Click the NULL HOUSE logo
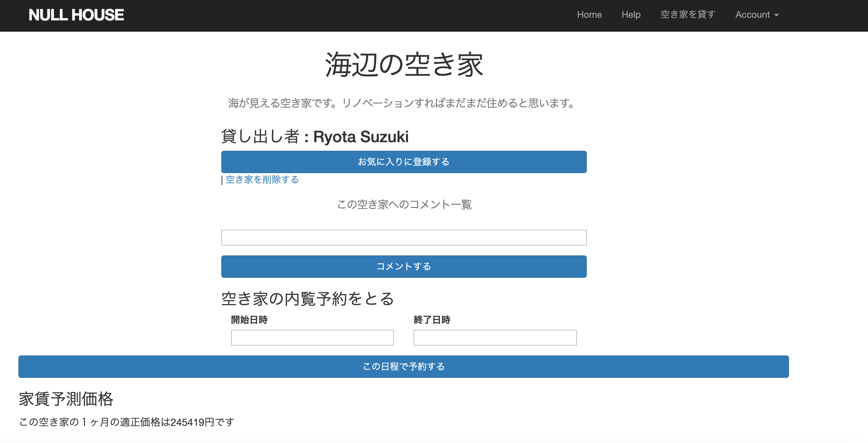The height and width of the screenshot is (443, 868). click(x=76, y=15)
